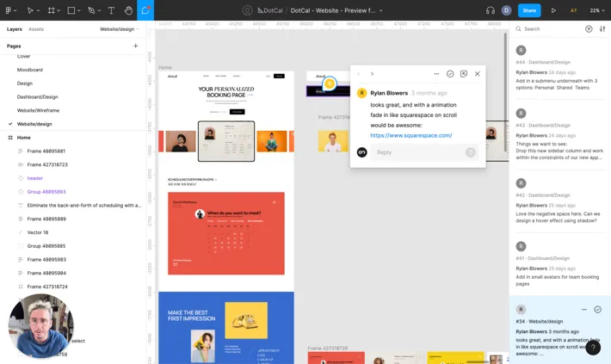Mark the open comment as resolved
Viewport: 611px width, 364px height.
pos(450,74)
